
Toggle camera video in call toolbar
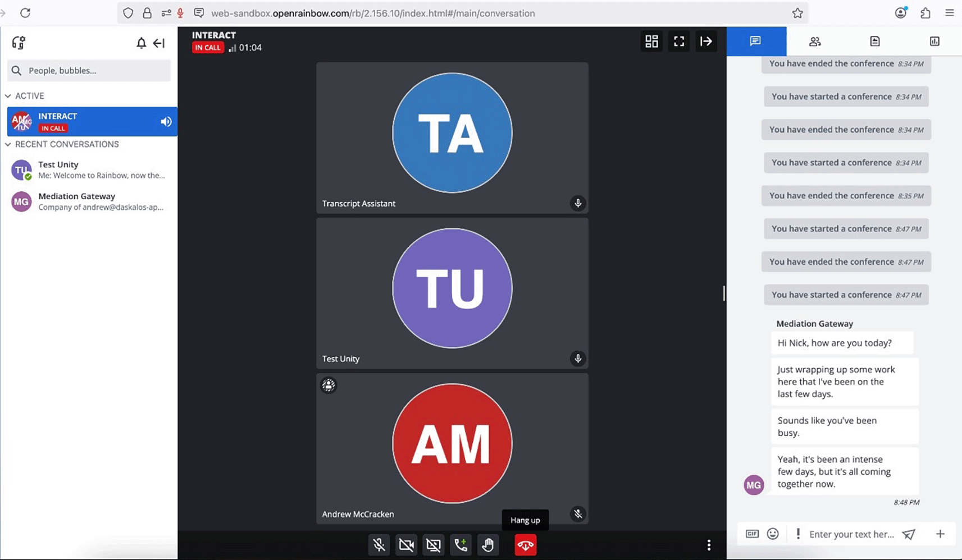tap(406, 545)
